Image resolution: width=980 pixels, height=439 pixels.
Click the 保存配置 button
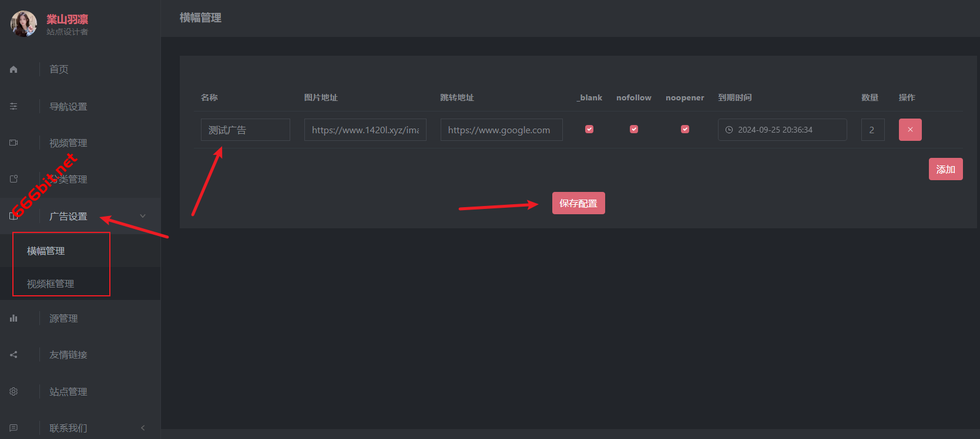pos(579,203)
